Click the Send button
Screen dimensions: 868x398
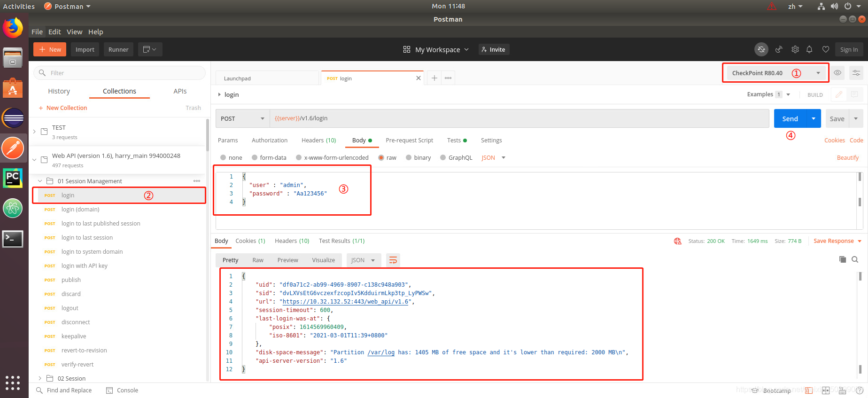point(790,118)
